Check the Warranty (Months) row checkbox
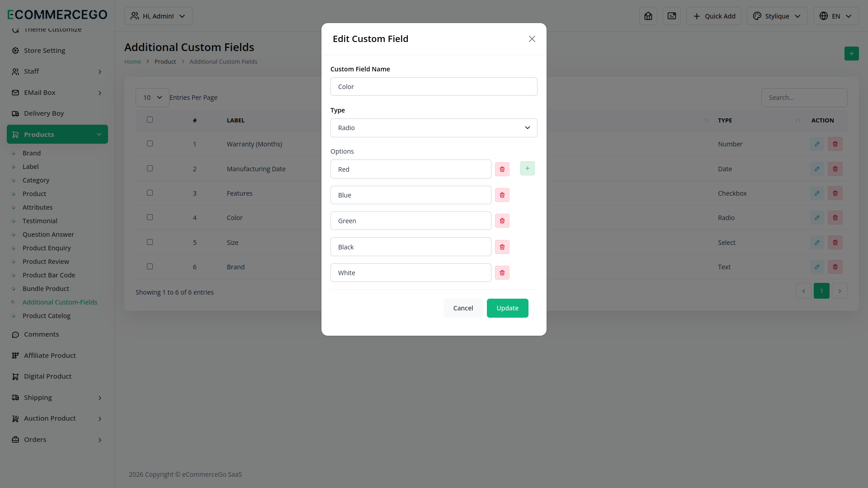Viewport: 868px width, 488px height. [x=150, y=144]
